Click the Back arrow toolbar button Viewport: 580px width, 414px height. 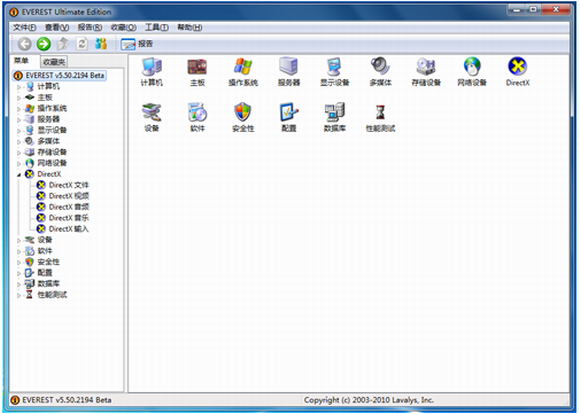tap(25, 44)
